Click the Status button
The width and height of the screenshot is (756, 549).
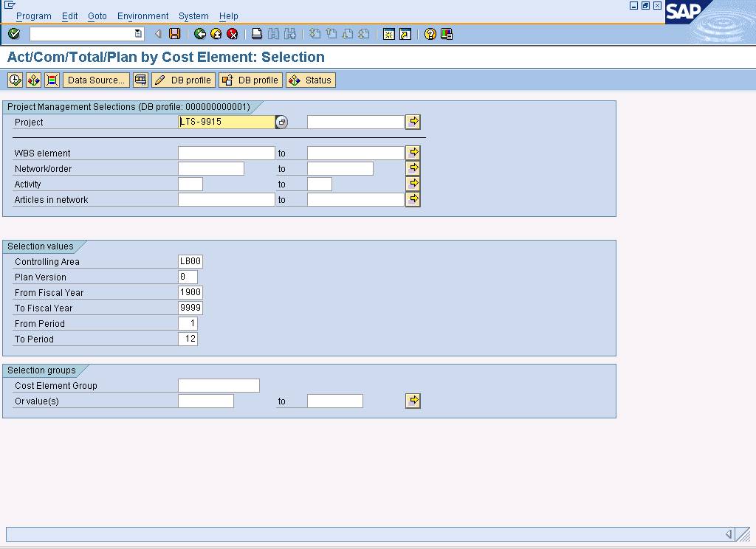311,80
